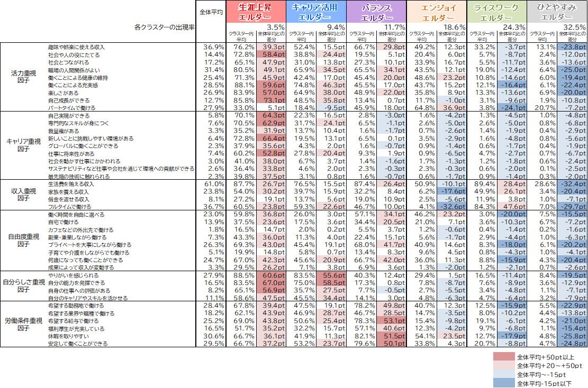
Task: Click the 活力重視因子 factor label
Action: tap(23, 77)
